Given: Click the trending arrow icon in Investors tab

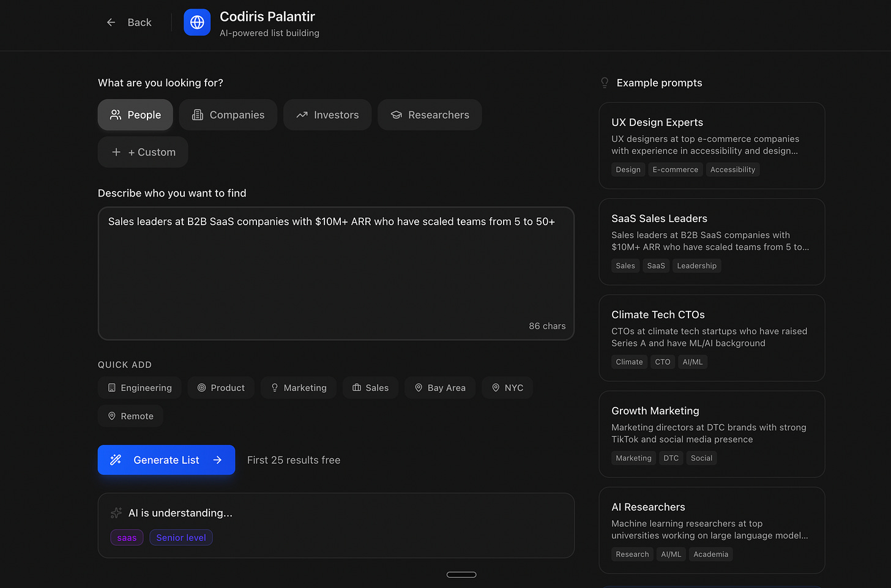Looking at the screenshot, I should [302, 115].
